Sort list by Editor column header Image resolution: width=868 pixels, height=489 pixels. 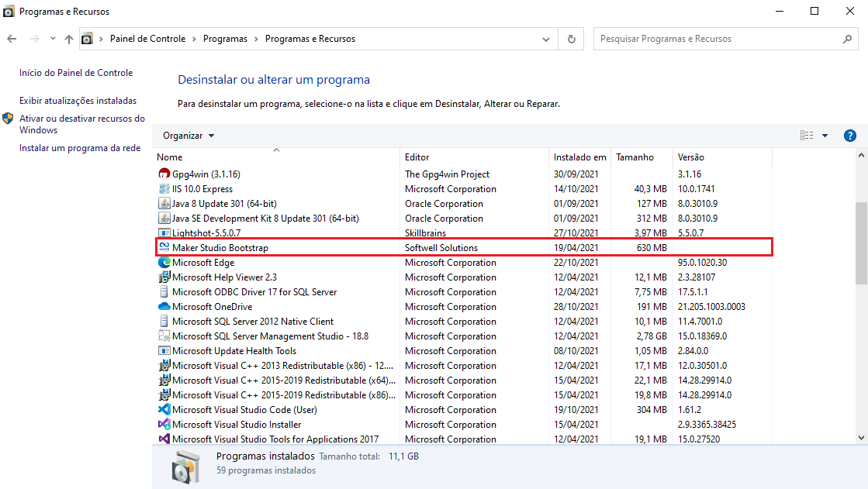(417, 157)
